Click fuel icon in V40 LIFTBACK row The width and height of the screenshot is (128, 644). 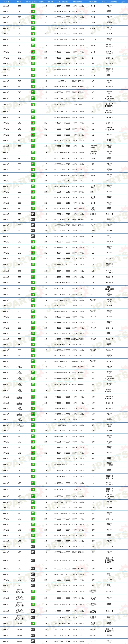click(x=33, y=425)
